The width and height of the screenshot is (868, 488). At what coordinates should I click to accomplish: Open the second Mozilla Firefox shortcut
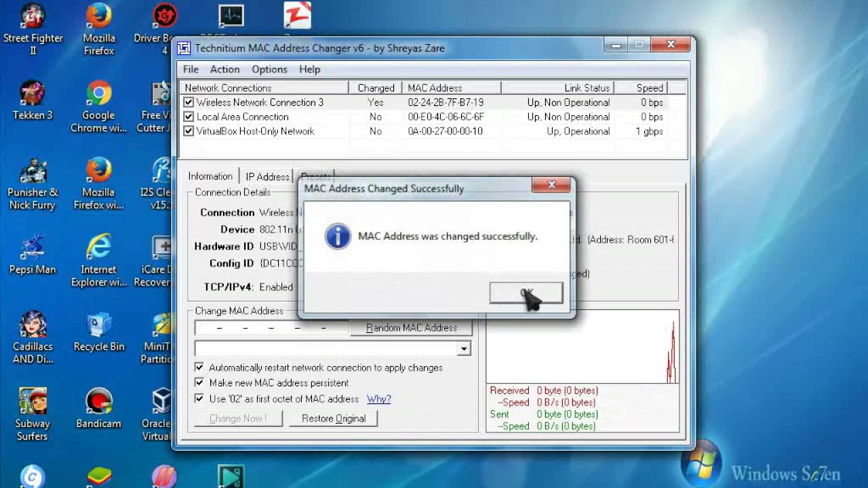(99, 184)
